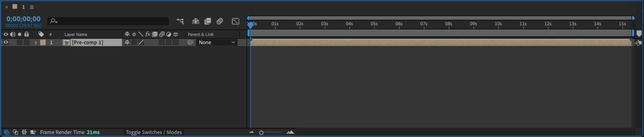Open the Composition Mini-Flowchart icon
This screenshot has height=137, width=644.
coord(180,21)
